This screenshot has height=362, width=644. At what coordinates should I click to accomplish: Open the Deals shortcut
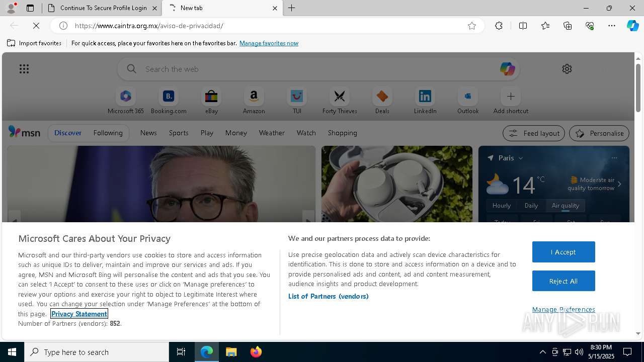(382, 101)
